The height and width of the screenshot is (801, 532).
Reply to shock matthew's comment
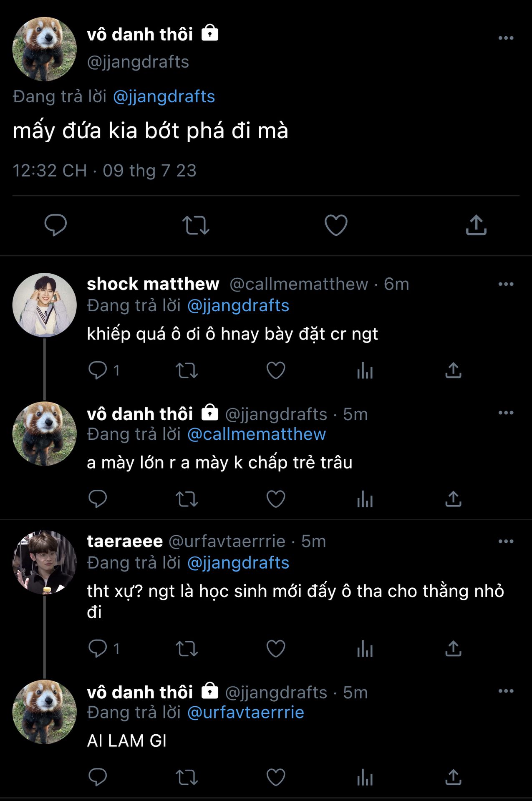coord(98,370)
